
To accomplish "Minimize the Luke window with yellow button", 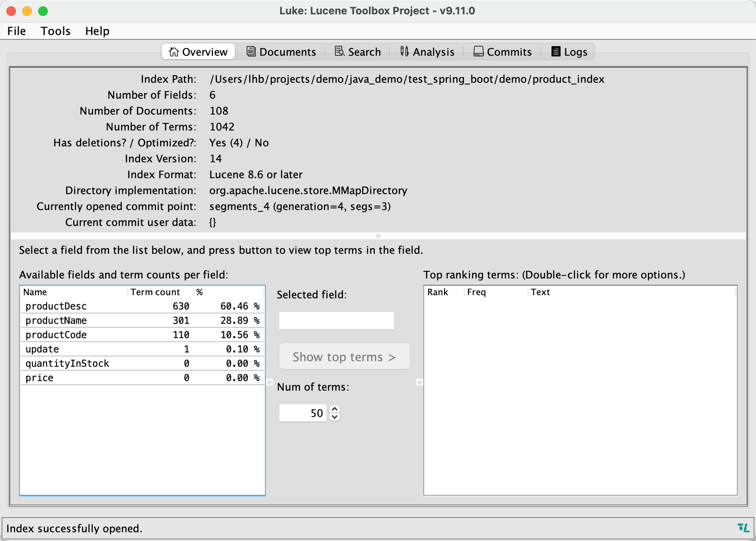I will [27, 11].
